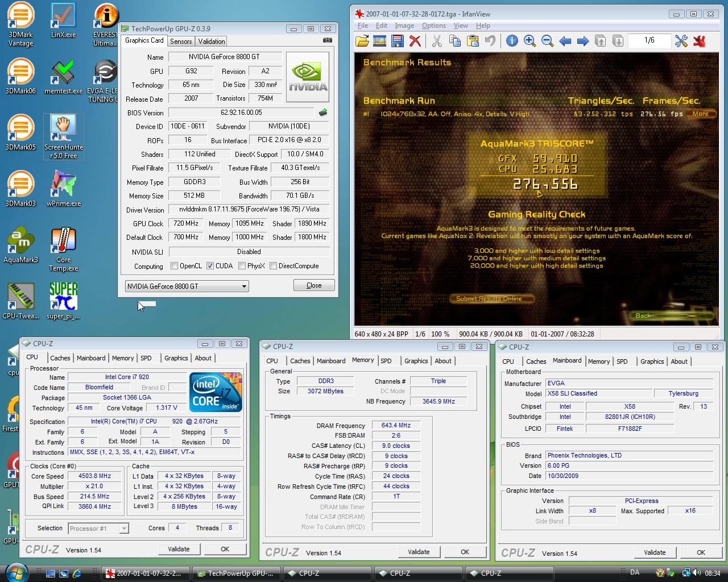Toggle the PhysX checkbox in GPU-Z
The image size is (728, 582).
pos(242,265)
